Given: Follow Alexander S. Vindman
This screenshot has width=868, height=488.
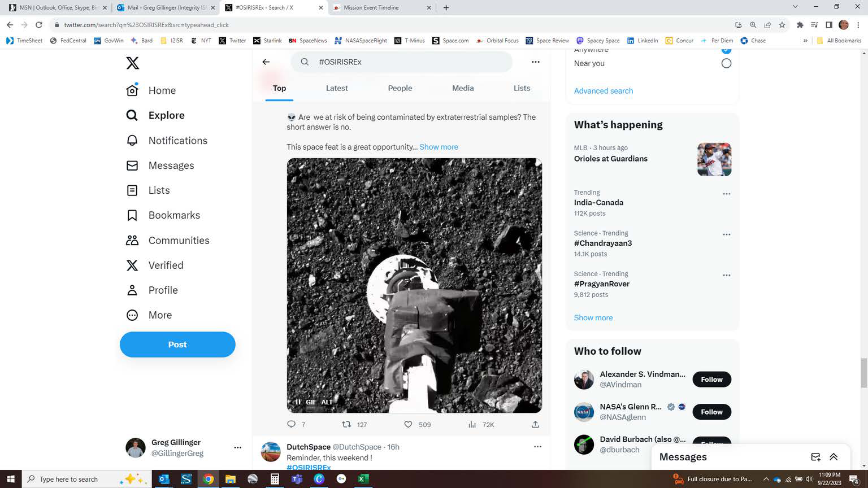Looking at the screenshot, I should tap(712, 380).
